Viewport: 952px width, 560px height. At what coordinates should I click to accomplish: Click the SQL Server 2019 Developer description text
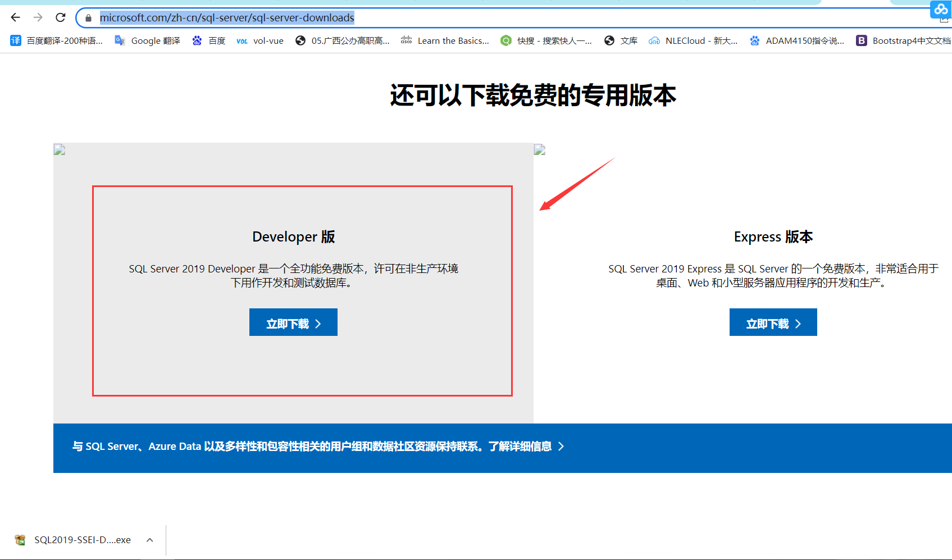tap(293, 276)
